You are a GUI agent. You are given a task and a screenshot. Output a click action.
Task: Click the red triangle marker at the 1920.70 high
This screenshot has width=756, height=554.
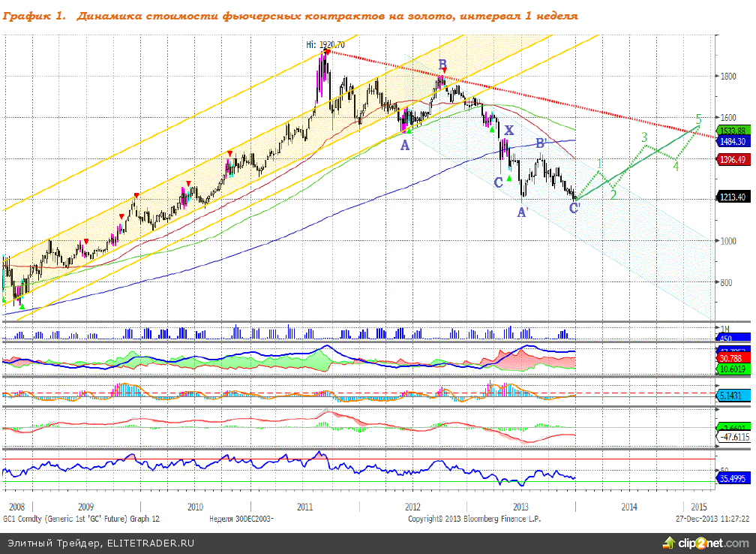click(x=327, y=52)
